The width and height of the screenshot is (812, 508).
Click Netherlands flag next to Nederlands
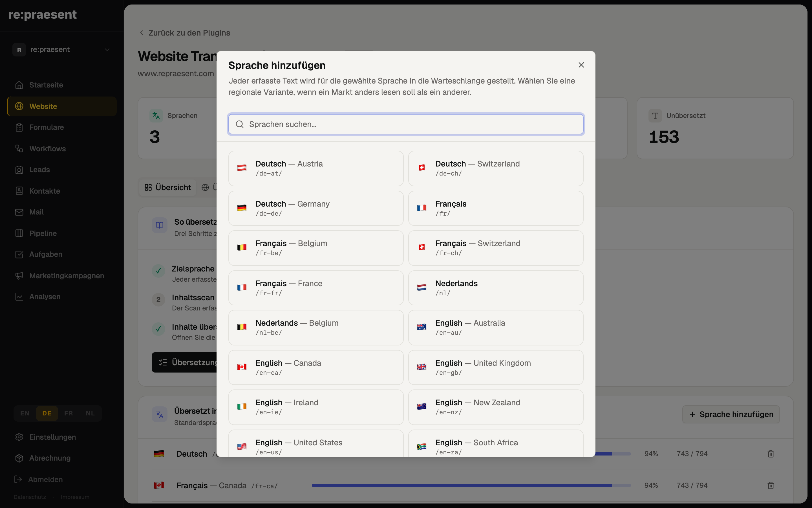tap(422, 287)
